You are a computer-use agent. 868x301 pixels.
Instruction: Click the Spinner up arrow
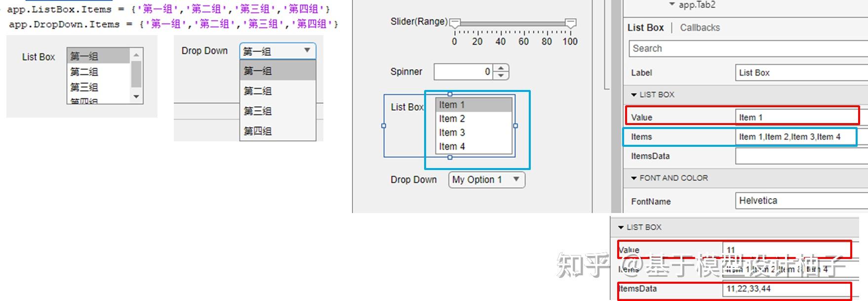pos(500,68)
